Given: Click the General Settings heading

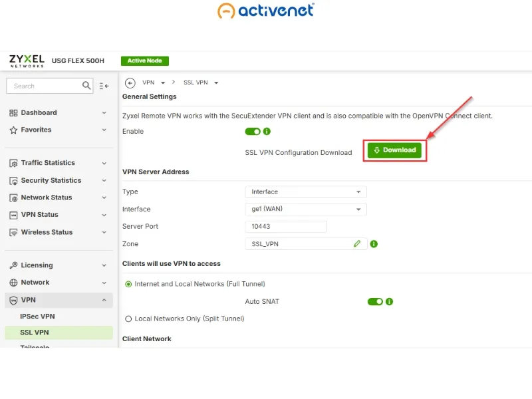Looking at the screenshot, I should [149, 96].
